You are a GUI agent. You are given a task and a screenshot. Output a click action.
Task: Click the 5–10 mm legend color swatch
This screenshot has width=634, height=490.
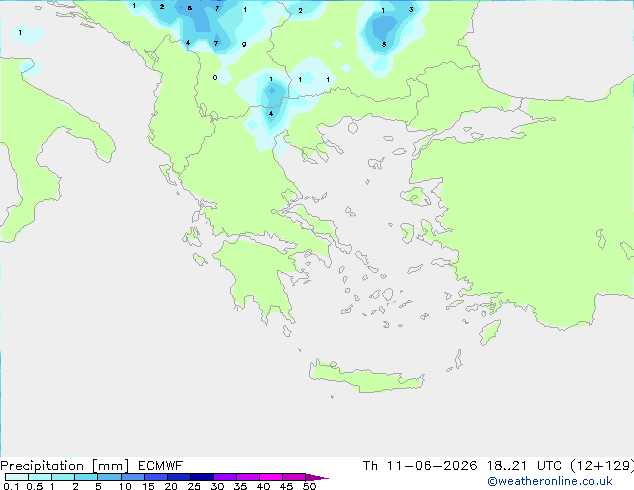(109, 477)
